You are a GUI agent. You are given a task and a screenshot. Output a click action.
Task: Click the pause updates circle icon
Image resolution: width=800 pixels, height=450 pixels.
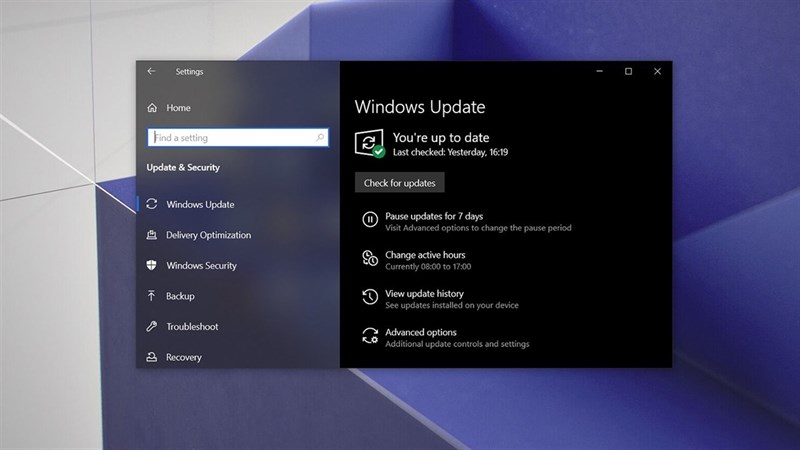[x=369, y=221]
